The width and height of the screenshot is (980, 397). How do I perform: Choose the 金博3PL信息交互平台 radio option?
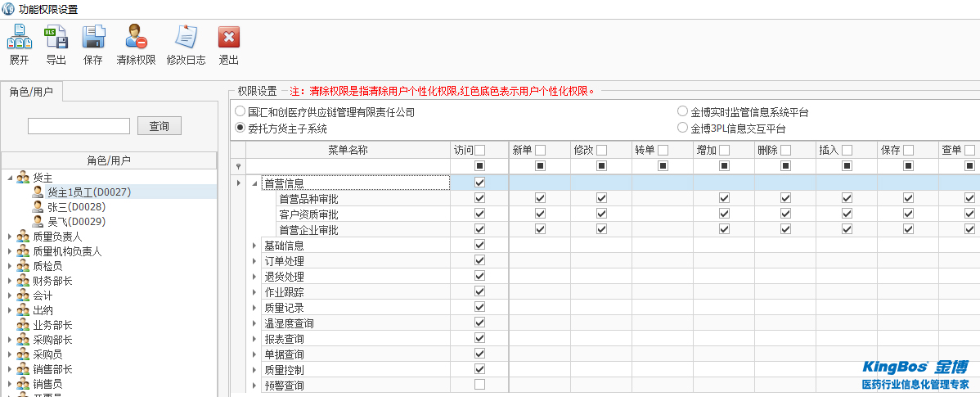click(682, 129)
